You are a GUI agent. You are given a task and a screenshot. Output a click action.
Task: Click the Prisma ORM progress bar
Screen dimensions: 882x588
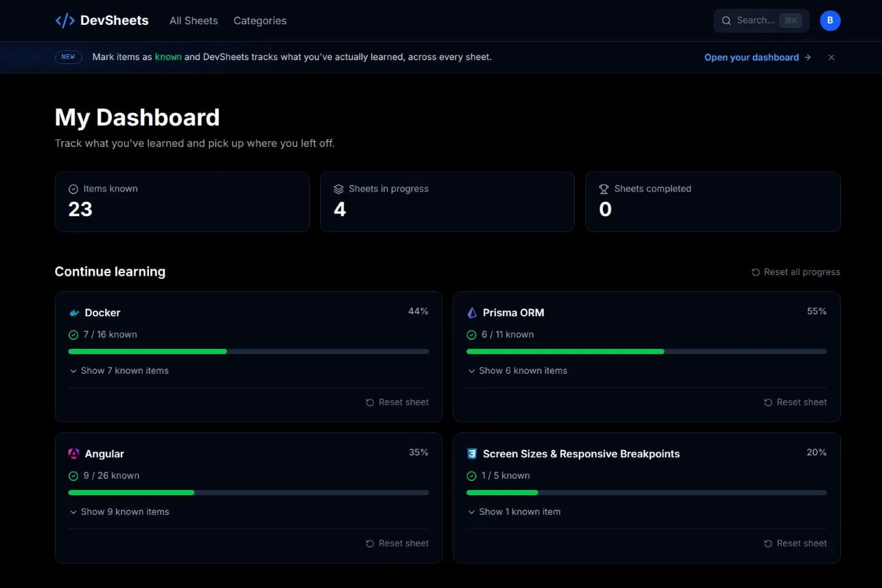point(647,351)
